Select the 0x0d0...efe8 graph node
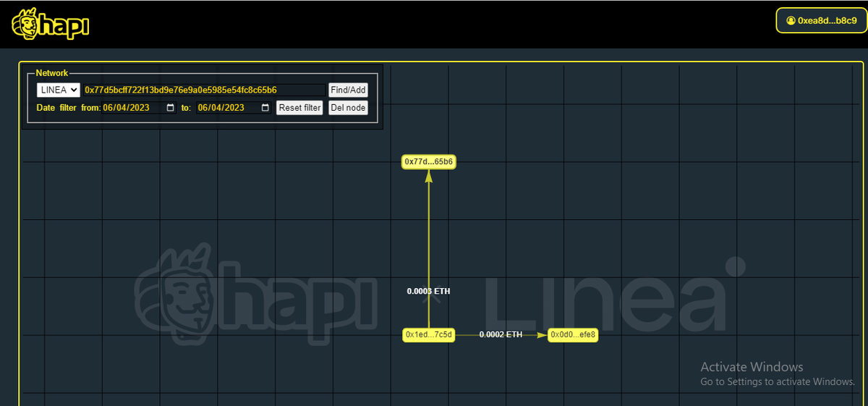This screenshot has width=868, height=406. 573,335
